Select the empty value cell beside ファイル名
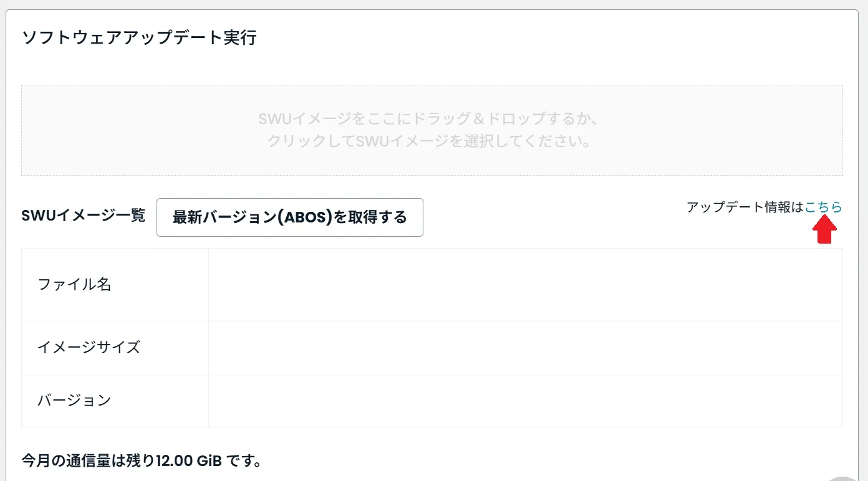The image size is (868, 481). pyautogui.click(x=526, y=284)
